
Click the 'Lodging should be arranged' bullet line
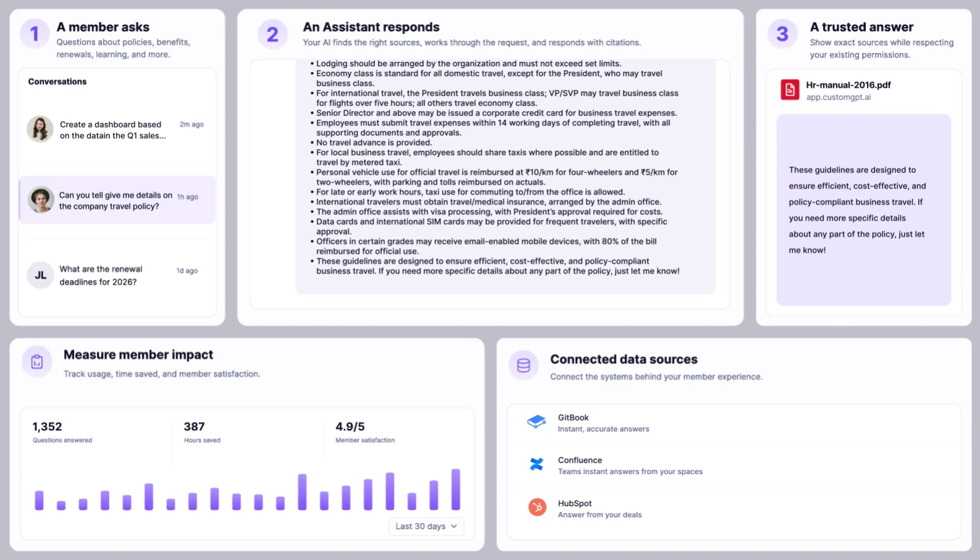[x=466, y=64]
